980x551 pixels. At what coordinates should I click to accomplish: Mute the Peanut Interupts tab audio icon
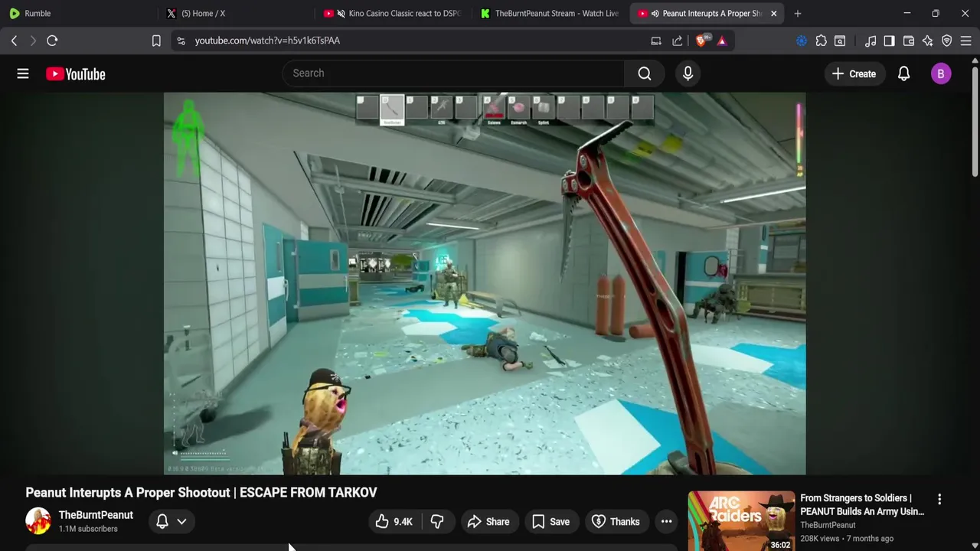[x=655, y=13]
